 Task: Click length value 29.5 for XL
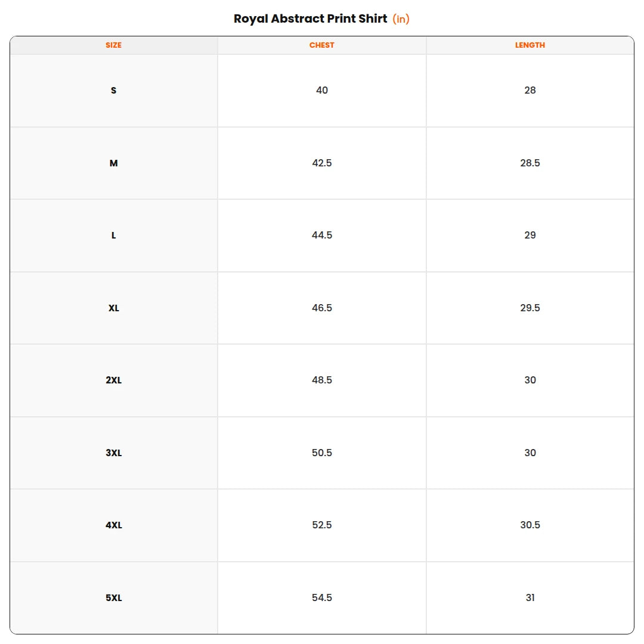point(530,308)
